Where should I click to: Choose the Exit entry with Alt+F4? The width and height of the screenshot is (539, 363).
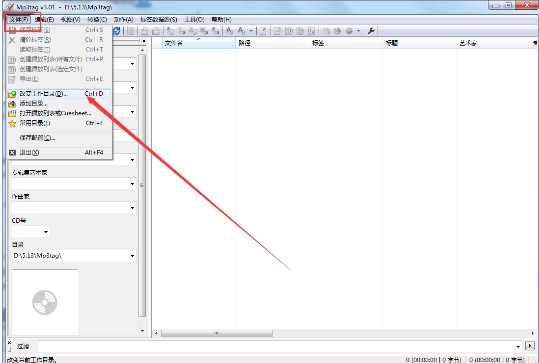59,153
